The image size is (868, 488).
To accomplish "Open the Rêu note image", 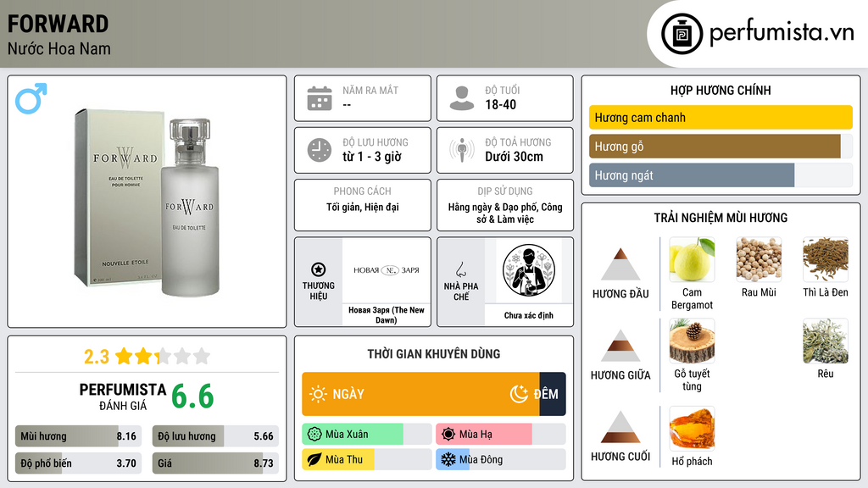I will pyautogui.click(x=826, y=341).
